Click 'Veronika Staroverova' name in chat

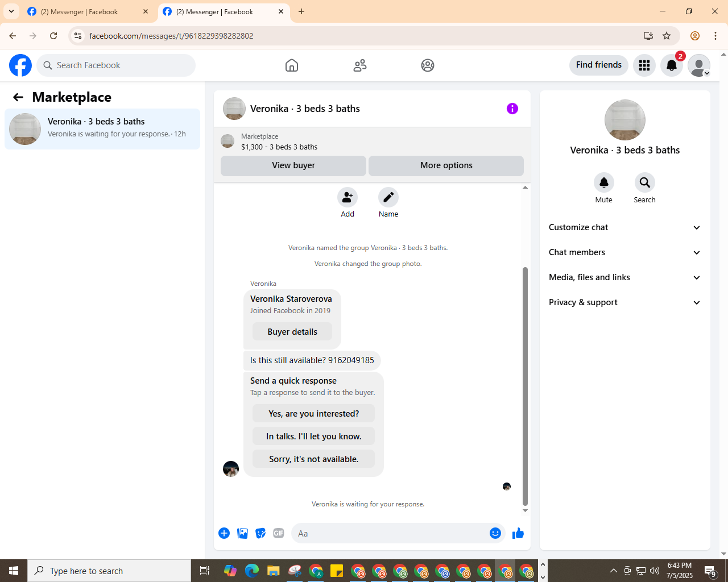tap(291, 299)
